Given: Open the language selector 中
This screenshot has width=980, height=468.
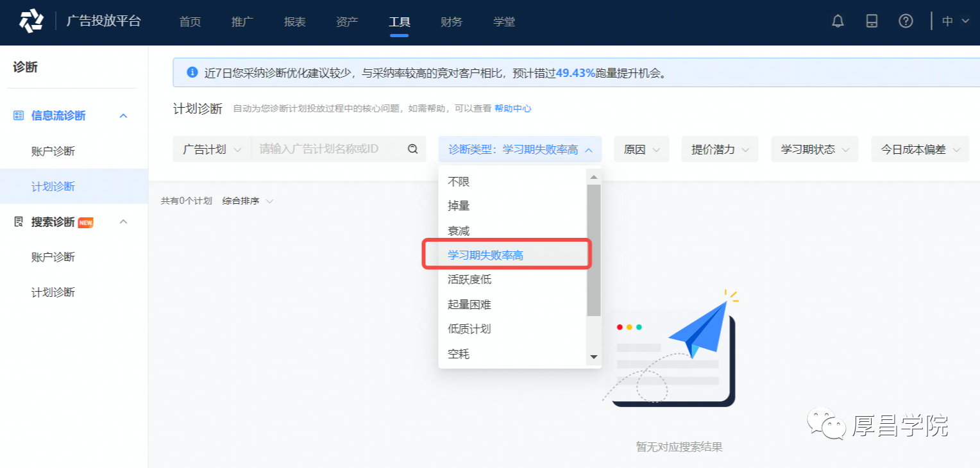Looking at the screenshot, I should click(x=956, y=21).
